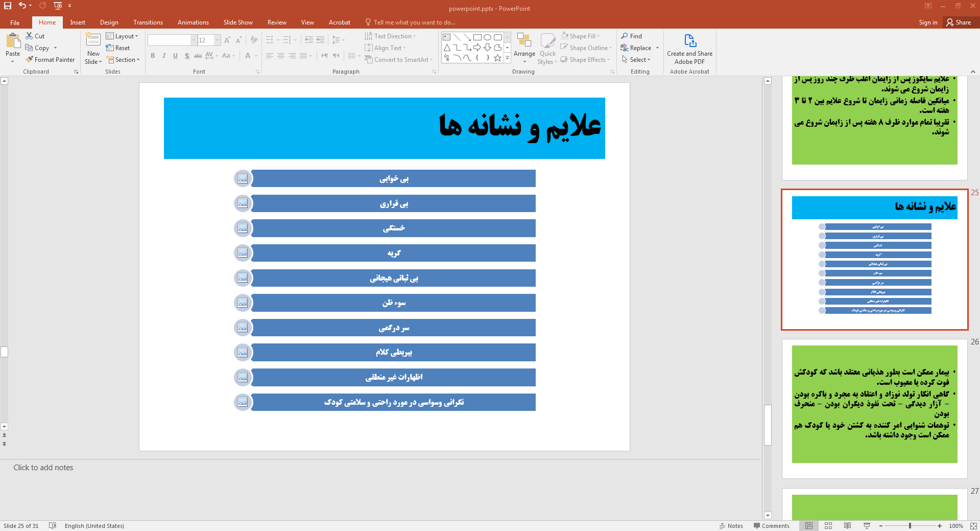The height and width of the screenshot is (531, 980).
Task: Switch to Reading view icon
Action: click(848, 525)
